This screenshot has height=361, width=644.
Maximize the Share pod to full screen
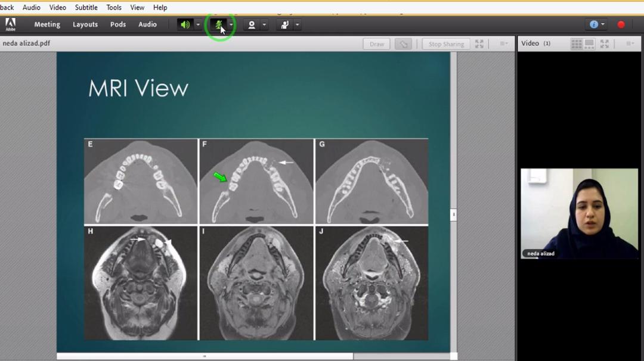point(479,44)
